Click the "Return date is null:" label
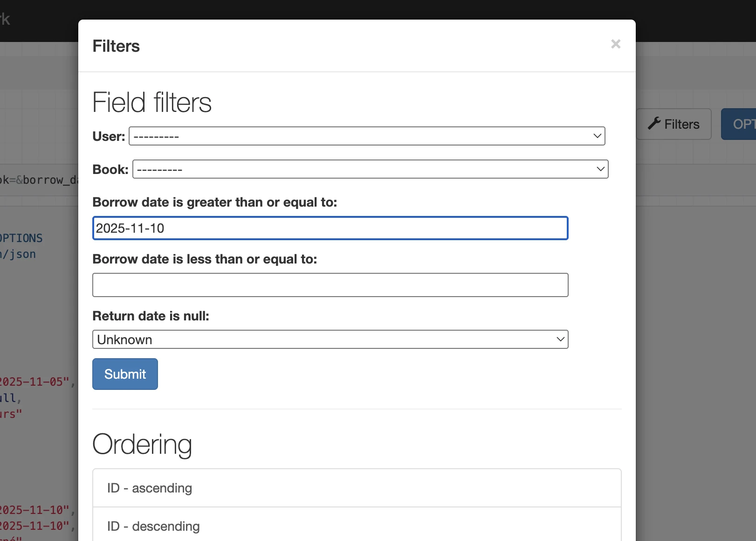 click(151, 316)
